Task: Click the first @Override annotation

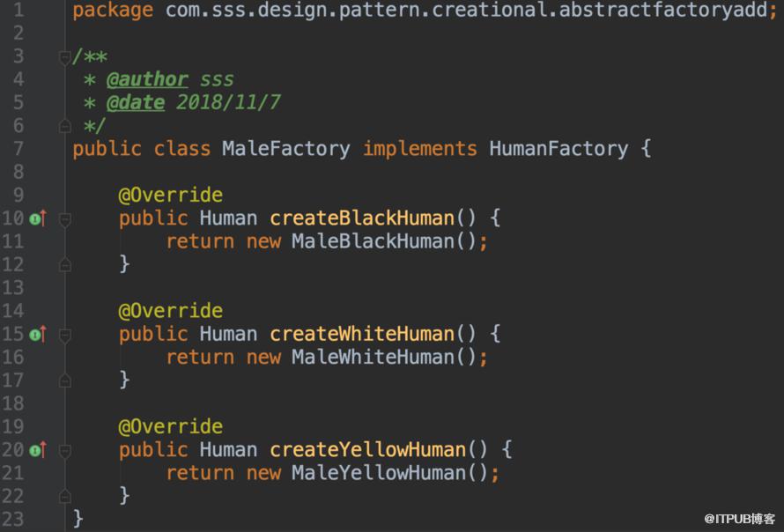Action: [x=171, y=195]
